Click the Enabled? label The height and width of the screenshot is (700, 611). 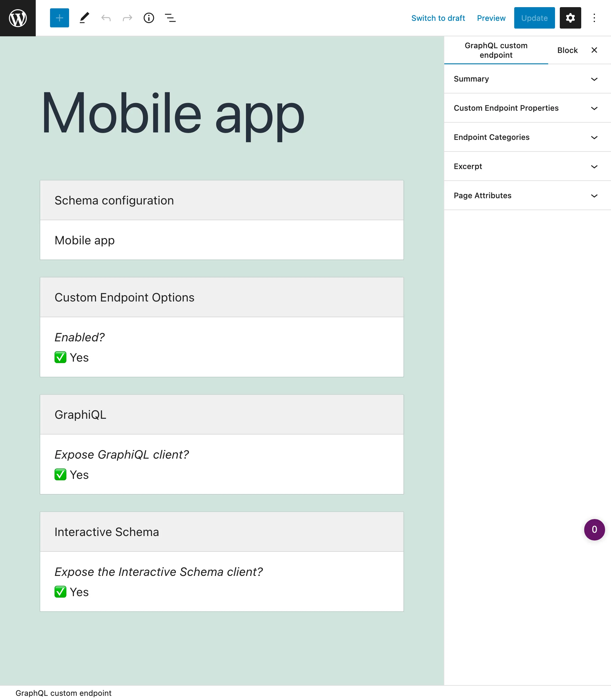[80, 337]
